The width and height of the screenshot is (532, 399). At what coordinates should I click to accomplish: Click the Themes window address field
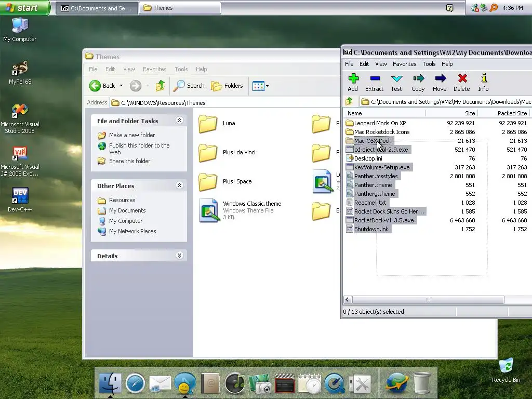(225, 102)
